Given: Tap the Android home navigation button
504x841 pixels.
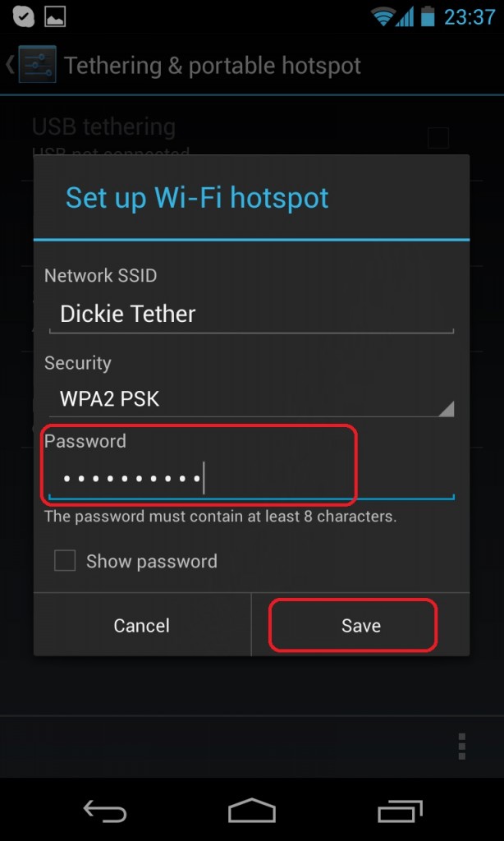Looking at the screenshot, I should (x=251, y=811).
